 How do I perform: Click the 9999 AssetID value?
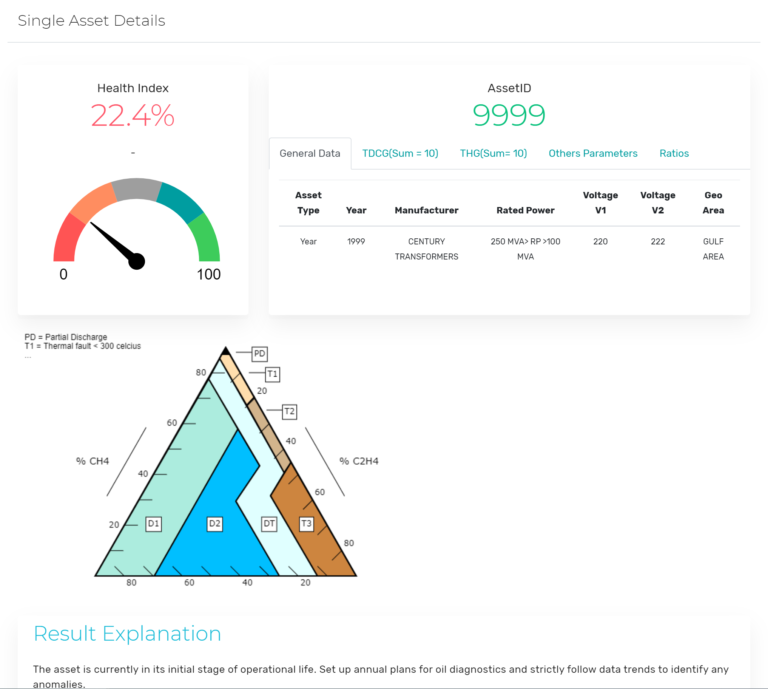[509, 116]
